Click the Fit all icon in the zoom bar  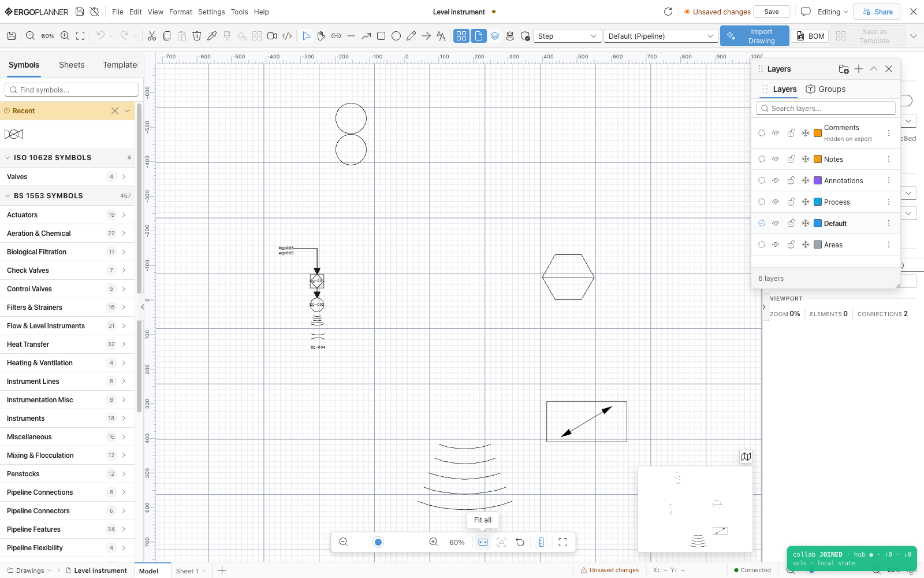pyautogui.click(x=483, y=542)
